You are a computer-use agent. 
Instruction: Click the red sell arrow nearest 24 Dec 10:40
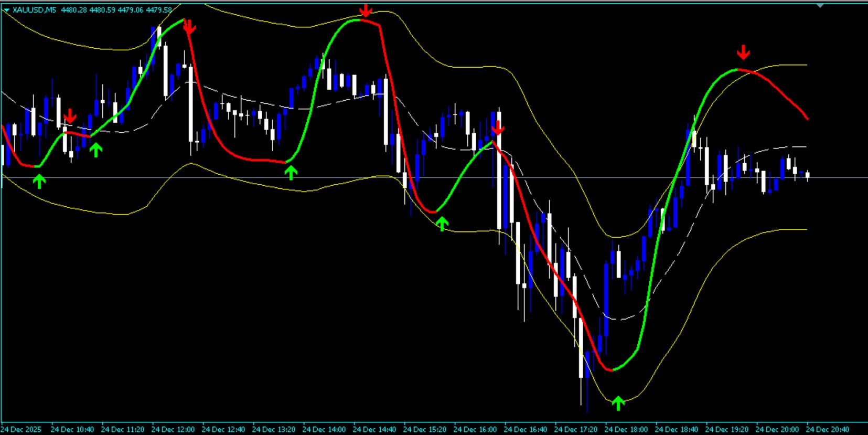(70, 116)
